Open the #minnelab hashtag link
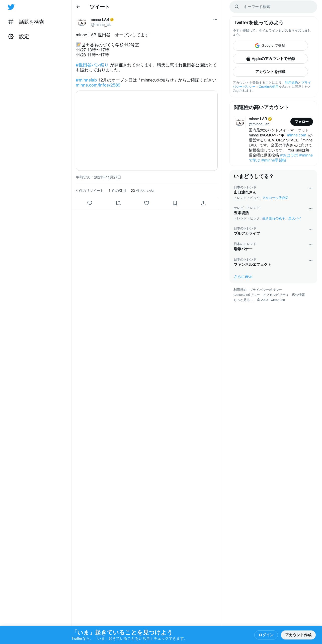This screenshot has width=322, height=644. point(86,80)
